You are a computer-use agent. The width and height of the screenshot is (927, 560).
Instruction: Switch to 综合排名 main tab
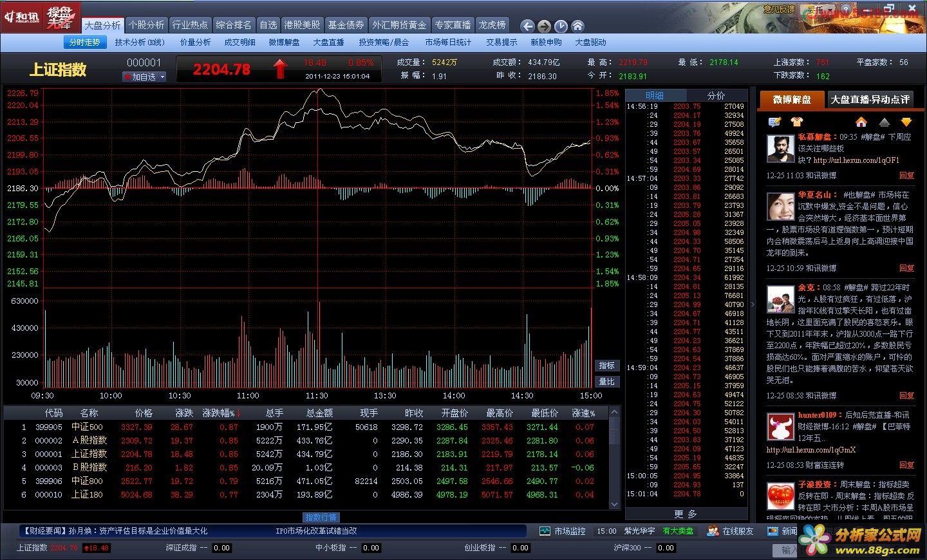(x=234, y=25)
